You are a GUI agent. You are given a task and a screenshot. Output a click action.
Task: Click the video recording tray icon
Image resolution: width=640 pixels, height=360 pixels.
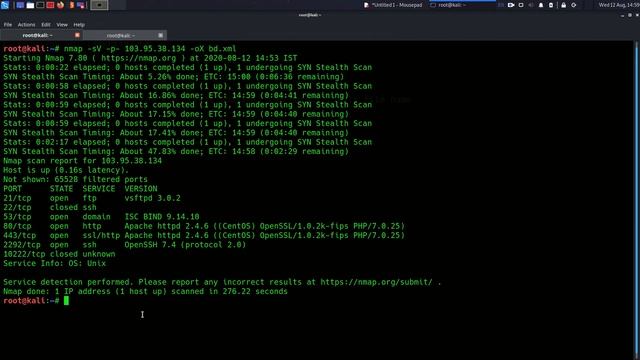point(511,5)
